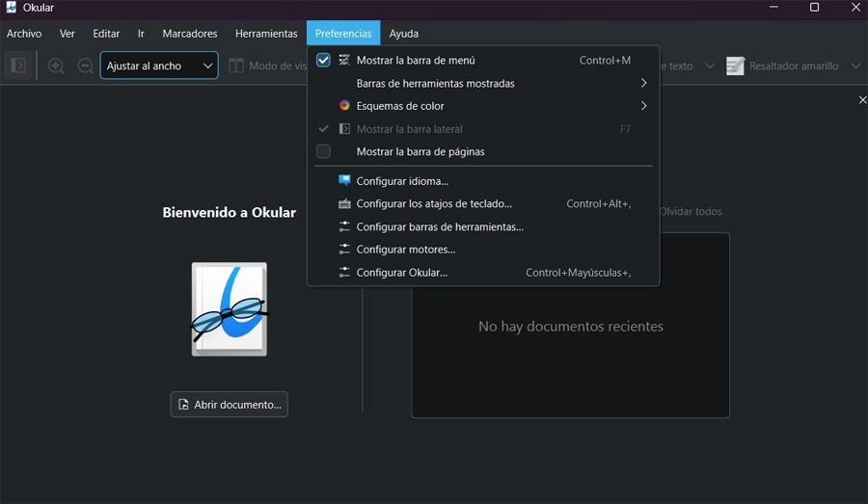Enable the Mostrar la barra de páginas checkbox
The height and width of the screenshot is (504, 868).
point(323,151)
